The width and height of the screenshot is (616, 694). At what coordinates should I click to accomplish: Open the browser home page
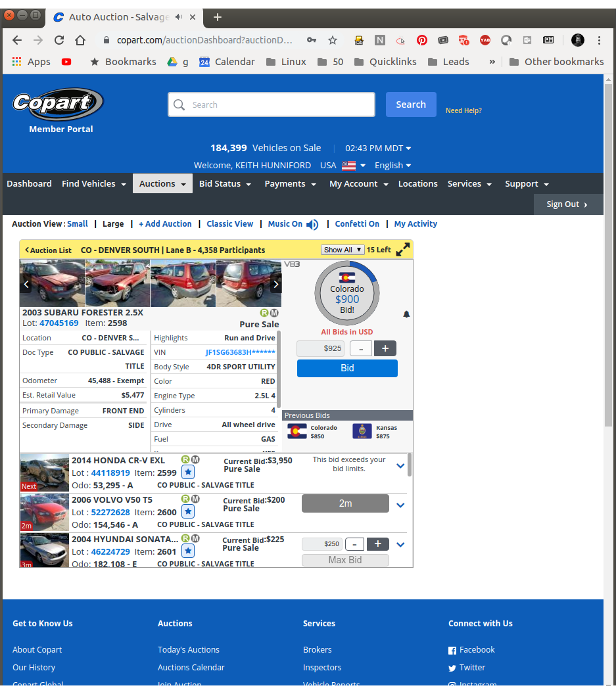[80, 40]
